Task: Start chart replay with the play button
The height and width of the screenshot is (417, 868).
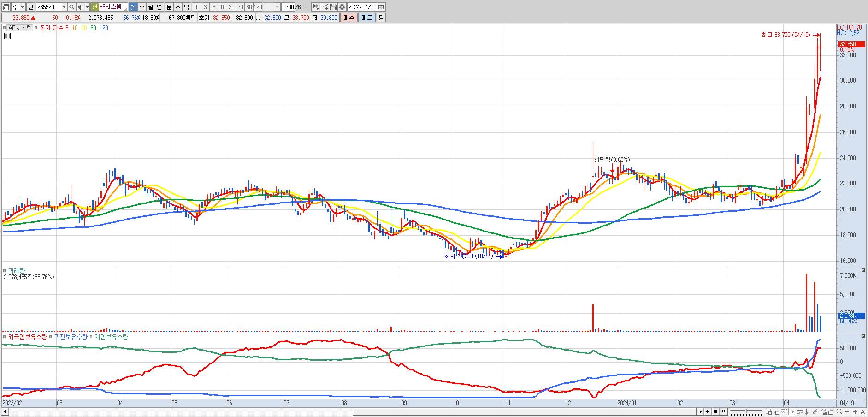Action: click(701, 411)
